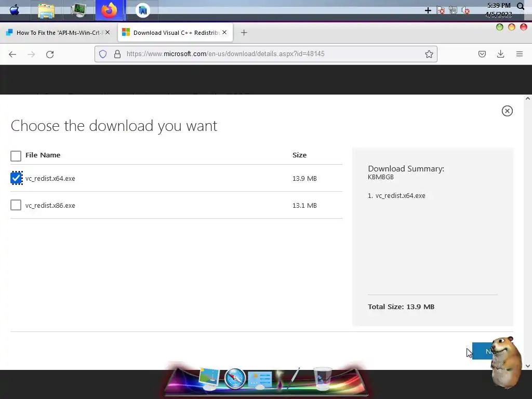The width and height of the screenshot is (532, 399).
Task: Open the Firefox downloads panel
Action: point(500,54)
